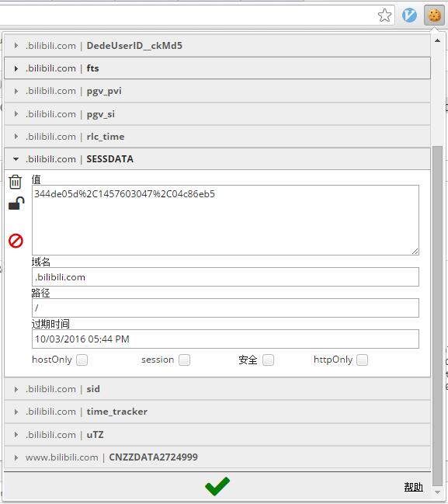448x504 pixels.
Task: Expand the time_tracker cookie entry
Action: click(217, 412)
